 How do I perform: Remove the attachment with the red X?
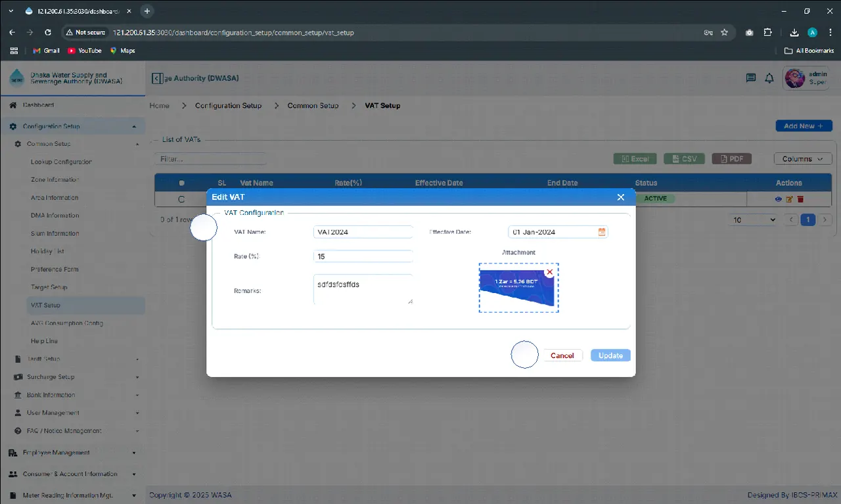(550, 272)
